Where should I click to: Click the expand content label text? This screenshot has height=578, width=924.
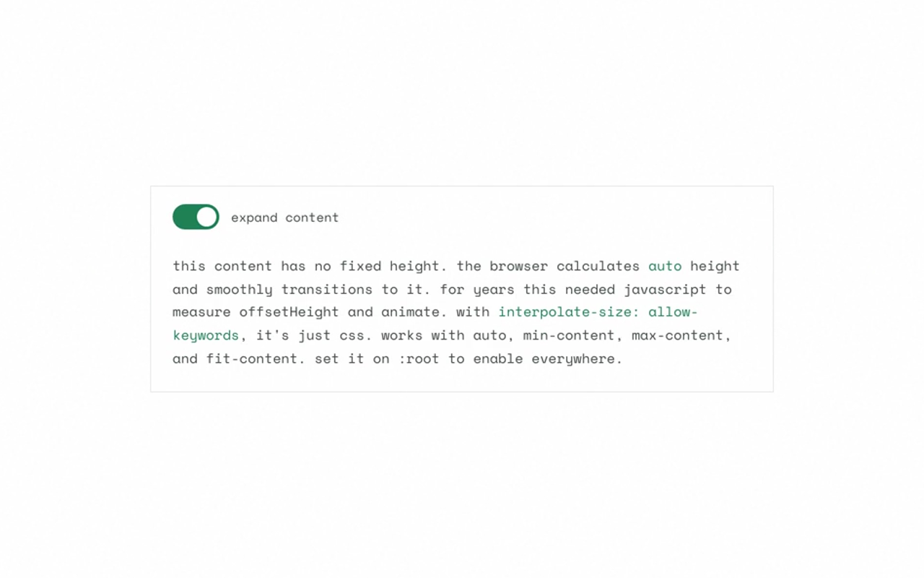click(284, 217)
